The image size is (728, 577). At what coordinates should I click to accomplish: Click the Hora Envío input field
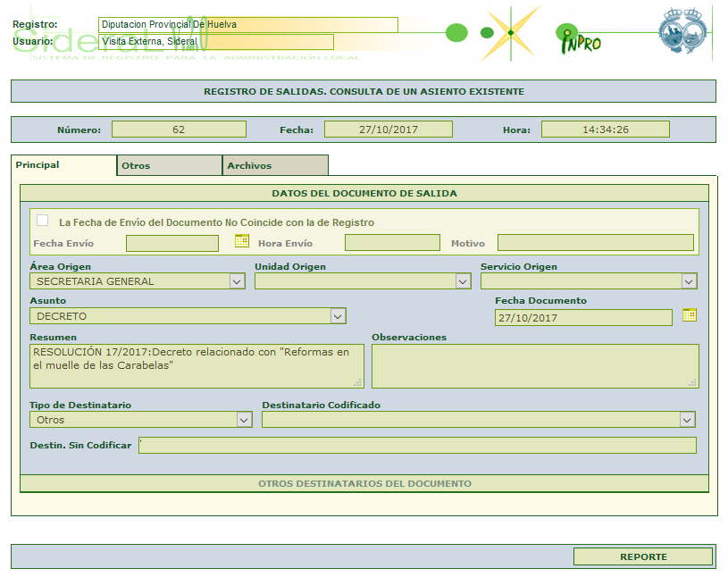coord(392,243)
